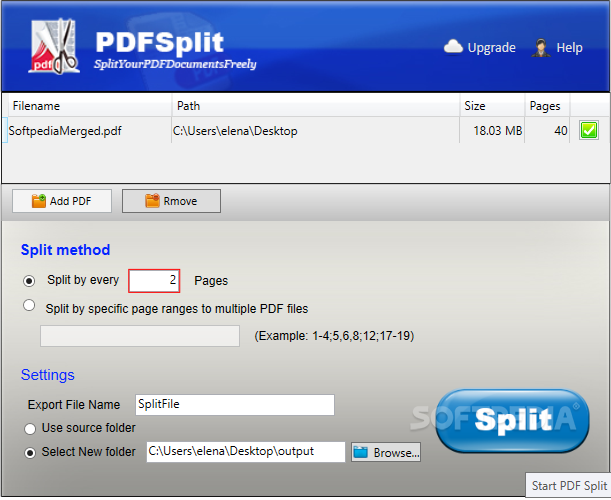This screenshot has width=611, height=500.
Task: Click the Pages label after the number field
Action: point(211,281)
